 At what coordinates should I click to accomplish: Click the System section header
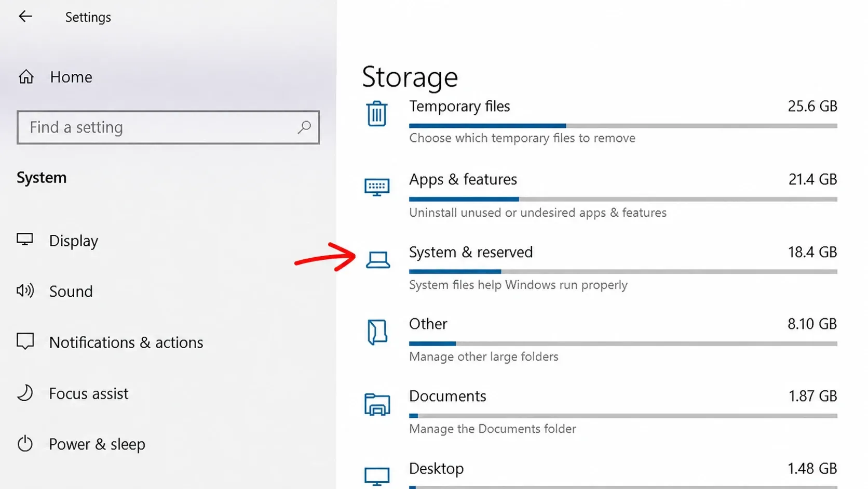tap(42, 178)
